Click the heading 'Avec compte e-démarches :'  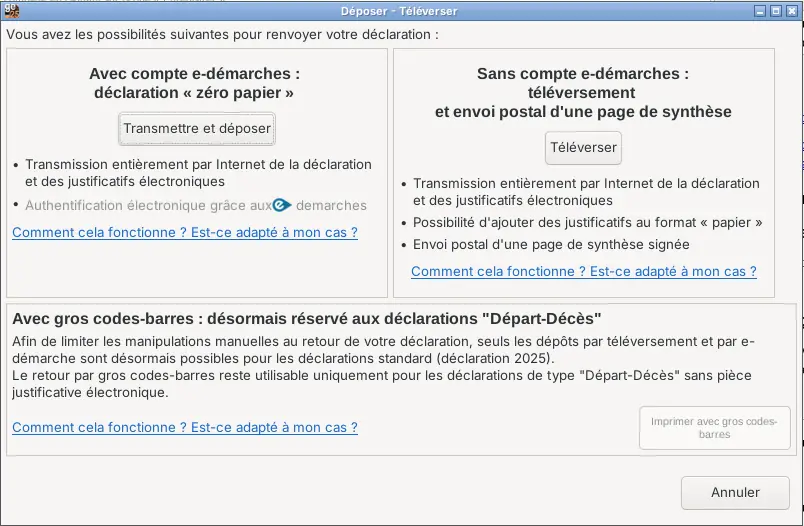point(194,74)
